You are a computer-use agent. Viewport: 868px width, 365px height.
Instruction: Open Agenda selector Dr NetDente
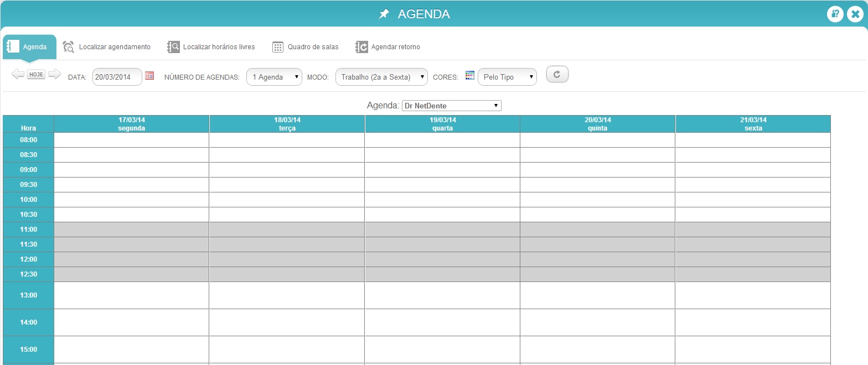pyautogui.click(x=451, y=106)
